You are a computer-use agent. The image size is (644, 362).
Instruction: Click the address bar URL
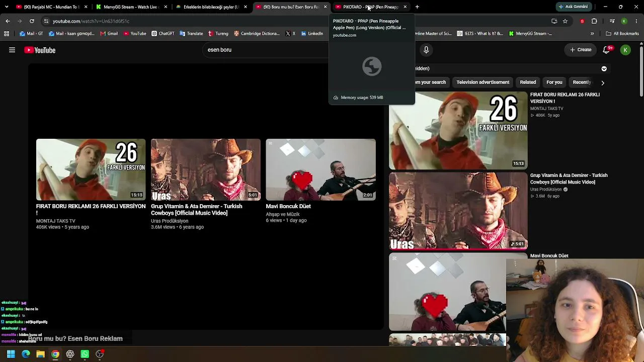click(91, 21)
